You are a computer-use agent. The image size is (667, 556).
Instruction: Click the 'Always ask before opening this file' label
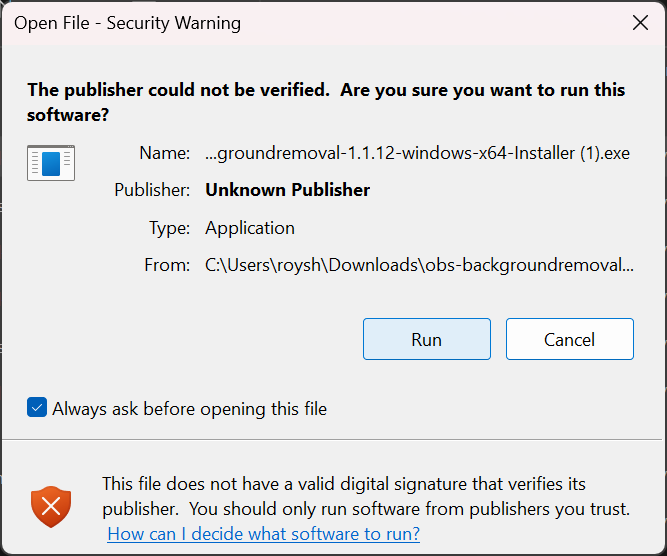coord(189,408)
